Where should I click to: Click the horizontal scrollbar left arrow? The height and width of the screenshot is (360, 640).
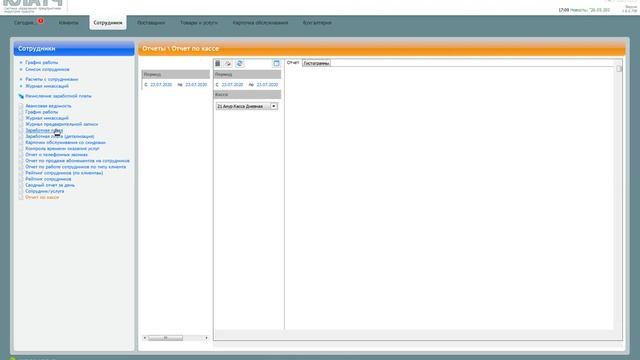144,338
